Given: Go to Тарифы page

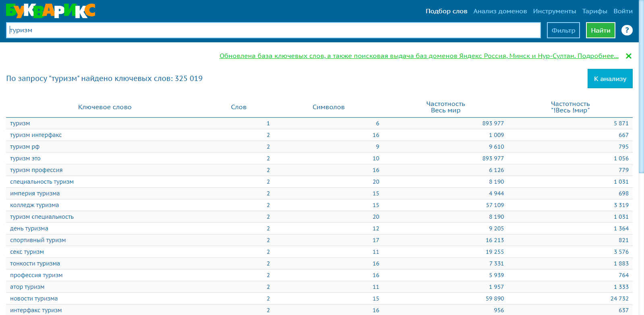Looking at the screenshot, I should [594, 11].
